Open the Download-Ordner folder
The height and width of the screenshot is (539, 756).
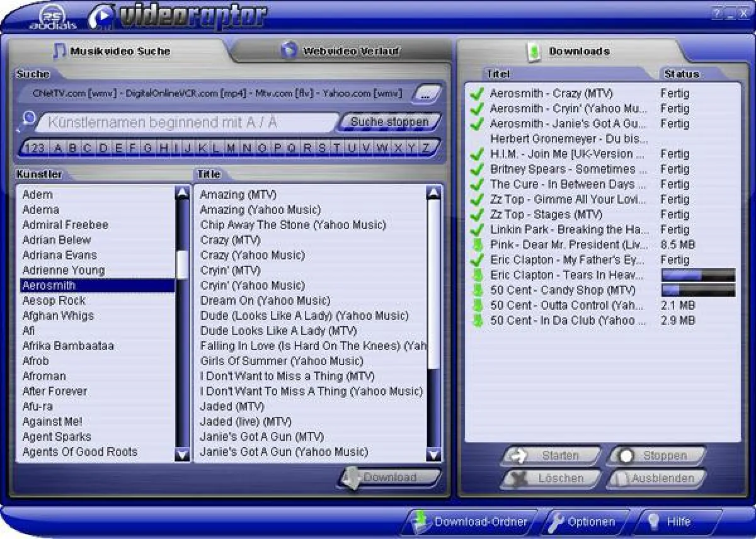(x=471, y=522)
